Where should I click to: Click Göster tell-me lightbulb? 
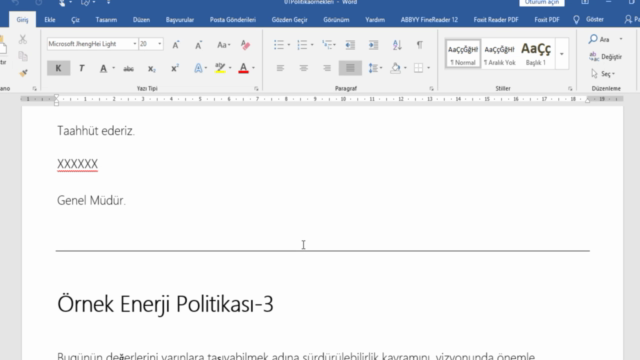click(589, 20)
